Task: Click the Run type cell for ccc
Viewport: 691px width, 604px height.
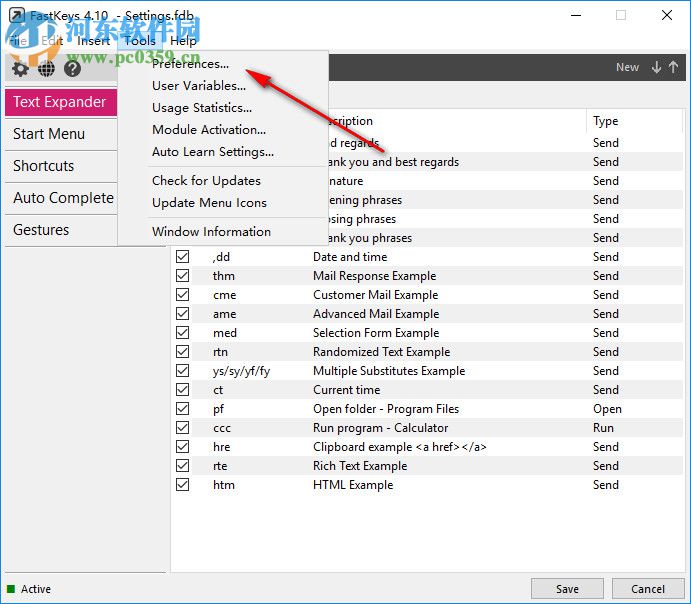Action: point(603,428)
